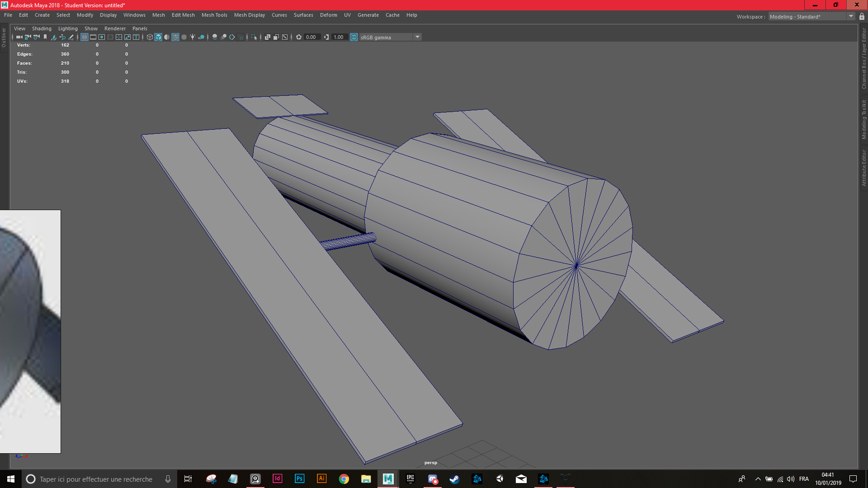Screen dimensions: 868x488
Task: Open the Outliner side tab
Action: point(4,38)
